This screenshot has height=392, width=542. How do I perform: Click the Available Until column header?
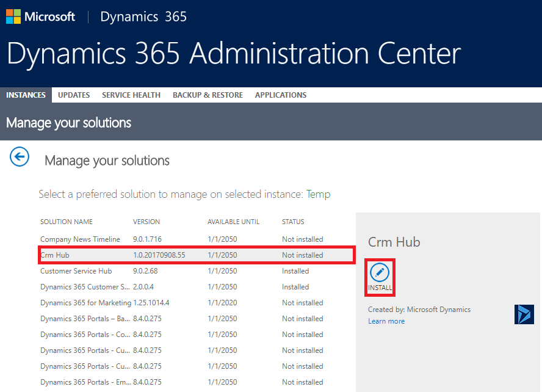233,222
